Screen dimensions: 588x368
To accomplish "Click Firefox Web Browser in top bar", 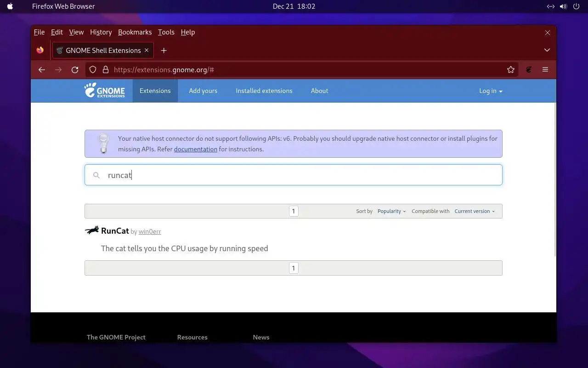I will click(63, 6).
